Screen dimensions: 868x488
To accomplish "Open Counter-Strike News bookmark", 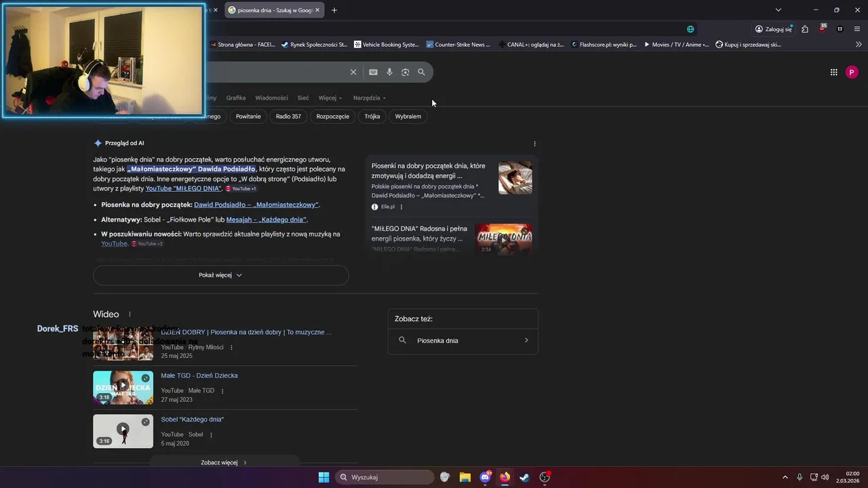I will tap(458, 45).
